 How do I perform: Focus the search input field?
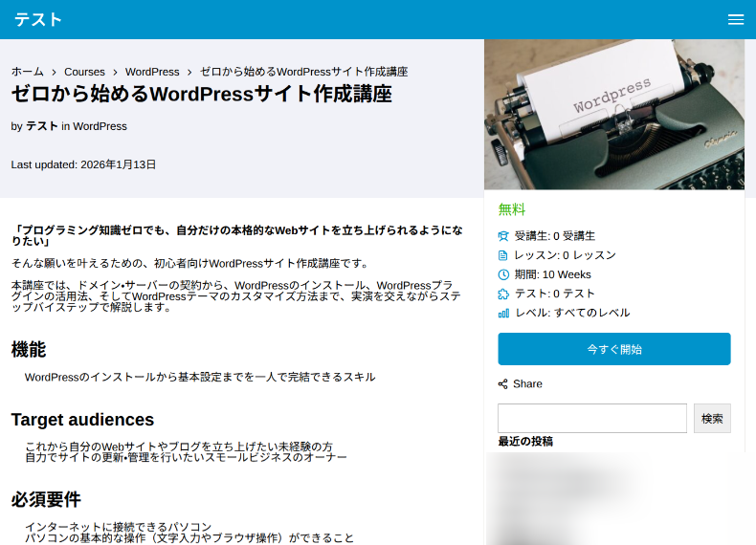coord(592,418)
